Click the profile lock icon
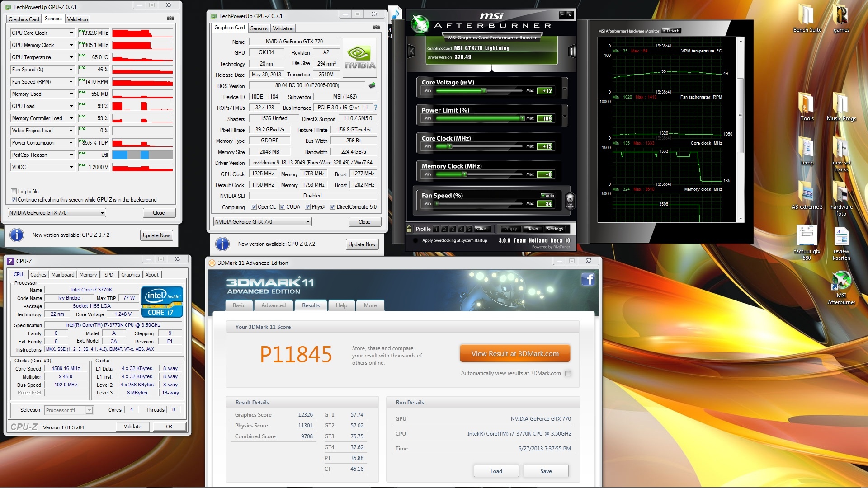Screen dimensions: 868x488 click(409, 229)
